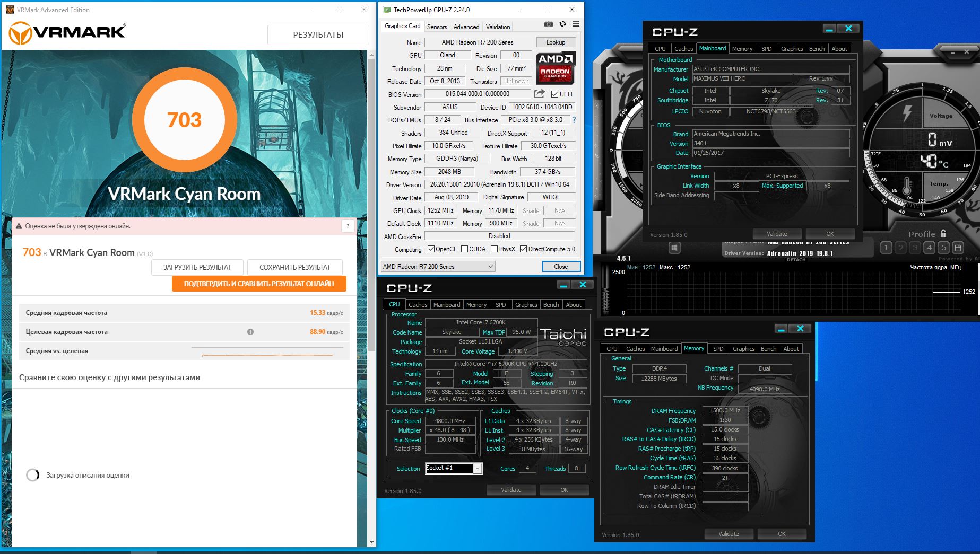
Task: Take a GPU-Z screenshot with camera icon
Action: 549,24
